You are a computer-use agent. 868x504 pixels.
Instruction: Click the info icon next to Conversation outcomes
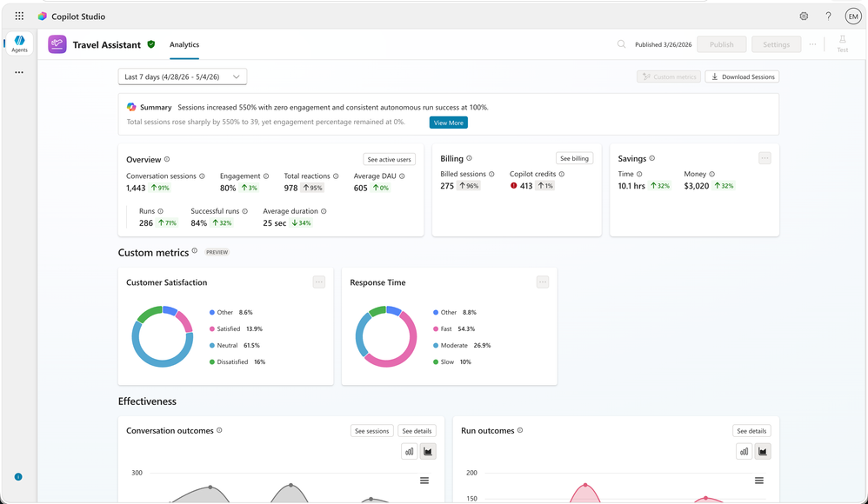pos(219,430)
